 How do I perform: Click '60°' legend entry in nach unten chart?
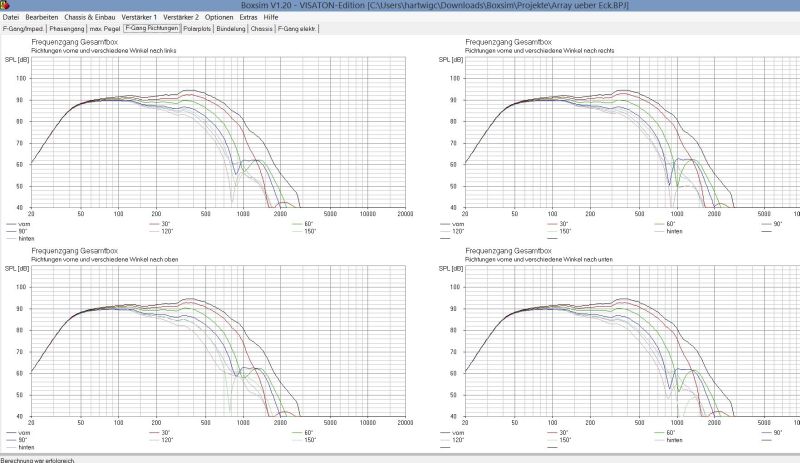point(665,433)
